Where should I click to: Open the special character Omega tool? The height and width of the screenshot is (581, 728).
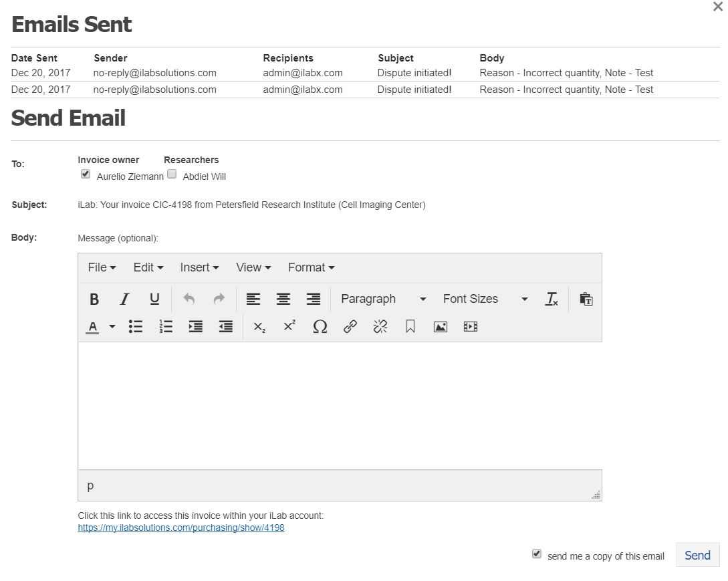point(320,326)
